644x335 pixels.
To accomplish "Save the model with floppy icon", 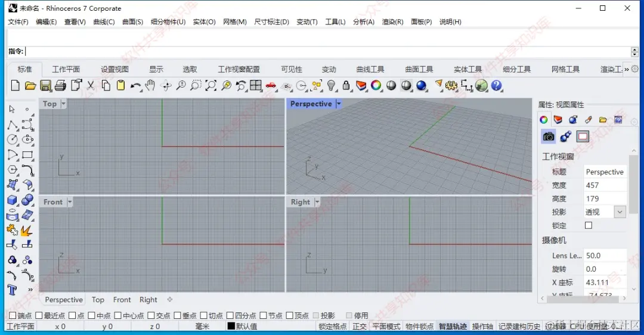I will [45, 85].
